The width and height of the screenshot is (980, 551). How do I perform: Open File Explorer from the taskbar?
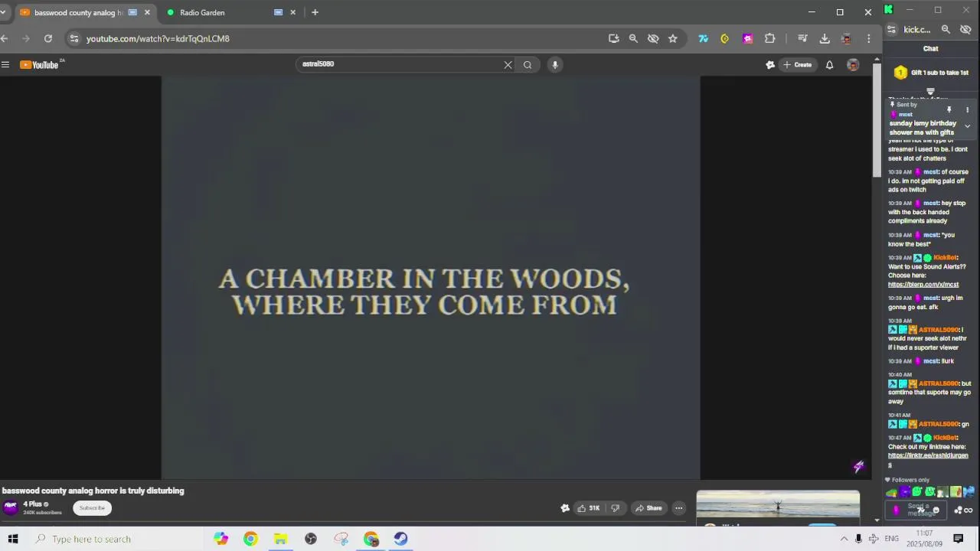(280, 539)
